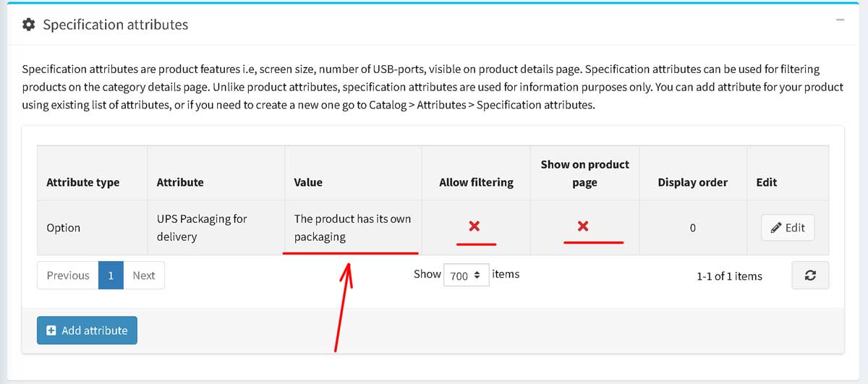Click the Allow filtering column header
The height and width of the screenshot is (384, 868).
click(477, 182)
